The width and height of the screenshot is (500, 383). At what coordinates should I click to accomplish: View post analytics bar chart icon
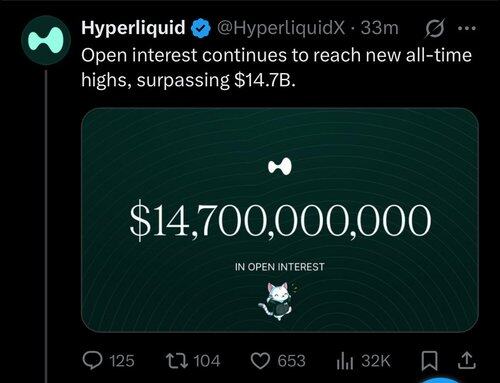click(x=345, y=361)
